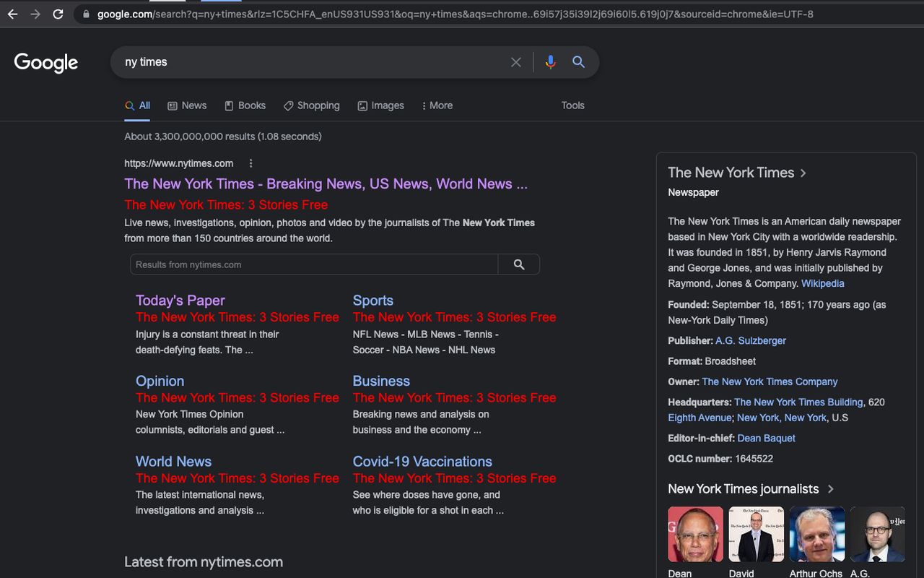This screenshot has width=924, height=578.
Task: Open the Sports sitelink
Action: pos(373,301)
